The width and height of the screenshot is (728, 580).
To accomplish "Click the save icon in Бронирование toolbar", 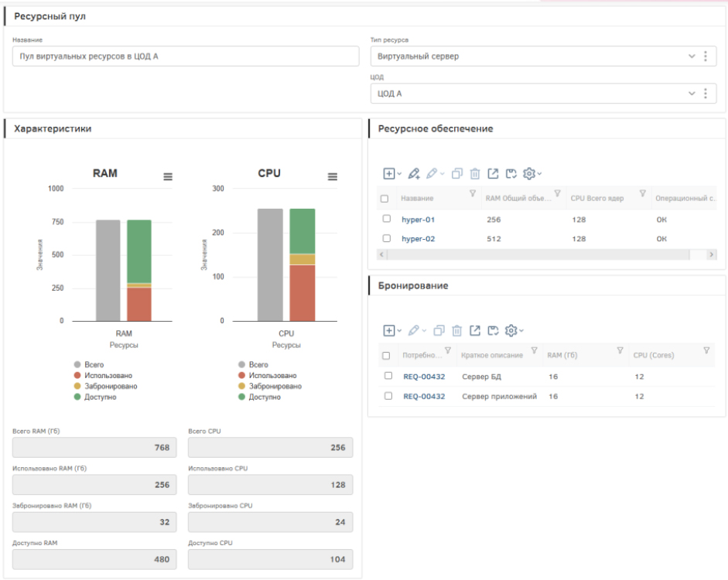I will (493, 331).
